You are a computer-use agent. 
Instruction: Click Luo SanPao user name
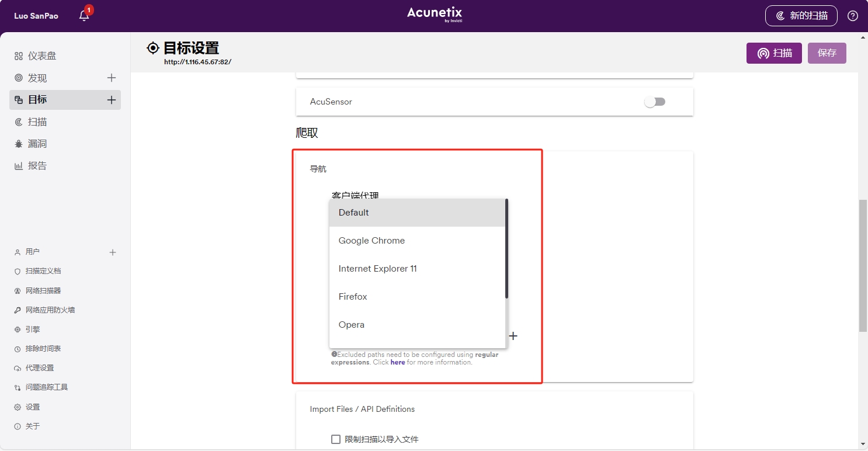(x=36, y=16)
